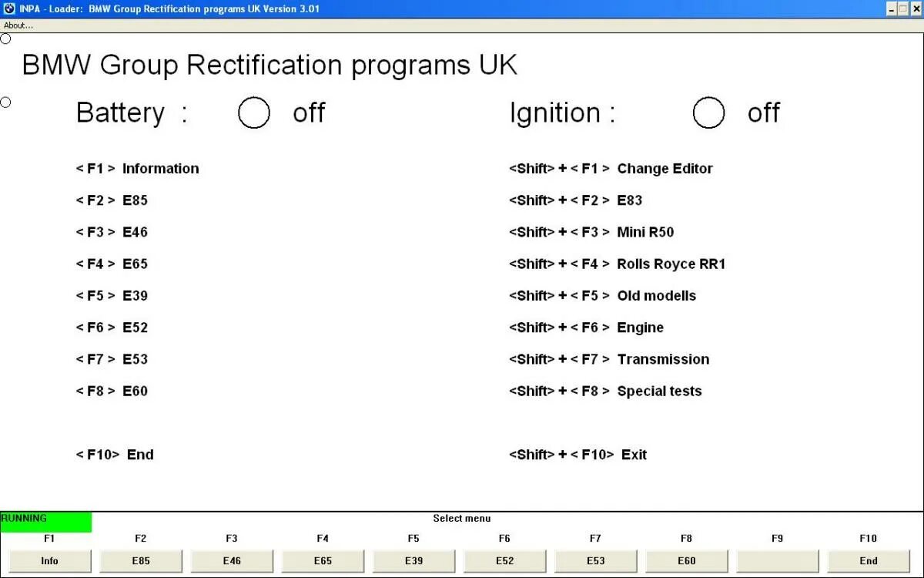Maximize the INPA Loader window

[x=904, y=9]
